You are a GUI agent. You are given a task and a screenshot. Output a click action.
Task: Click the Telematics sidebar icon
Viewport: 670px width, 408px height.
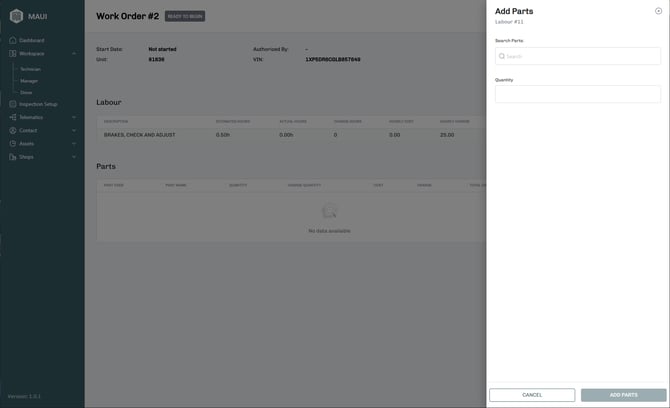point(13,117)
